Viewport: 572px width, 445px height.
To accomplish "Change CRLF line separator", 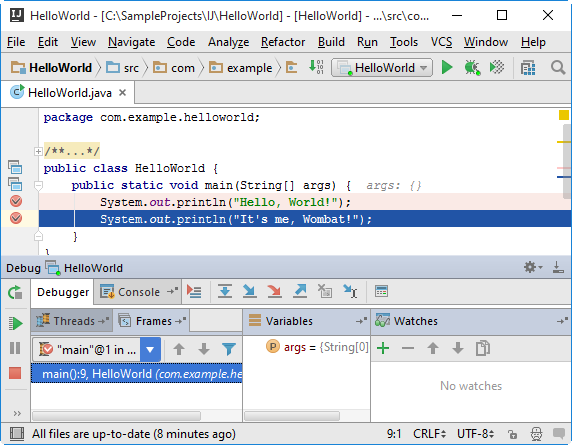I will [430, 434].
